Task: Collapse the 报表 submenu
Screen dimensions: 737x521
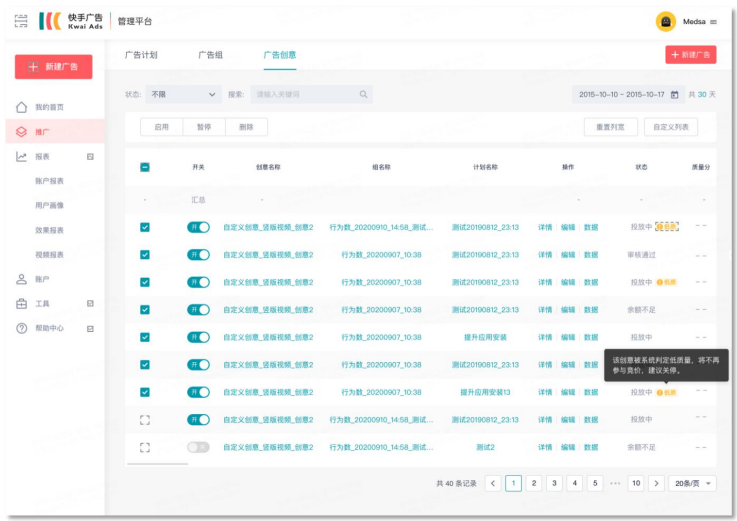Action: coord(90,157)
